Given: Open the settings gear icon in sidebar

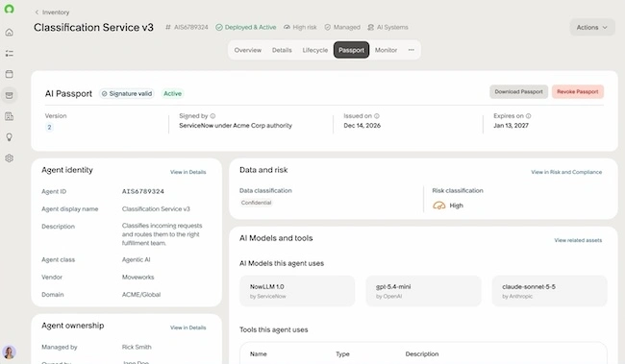Looking at the screenshot, I should click(x=10, y=158).
